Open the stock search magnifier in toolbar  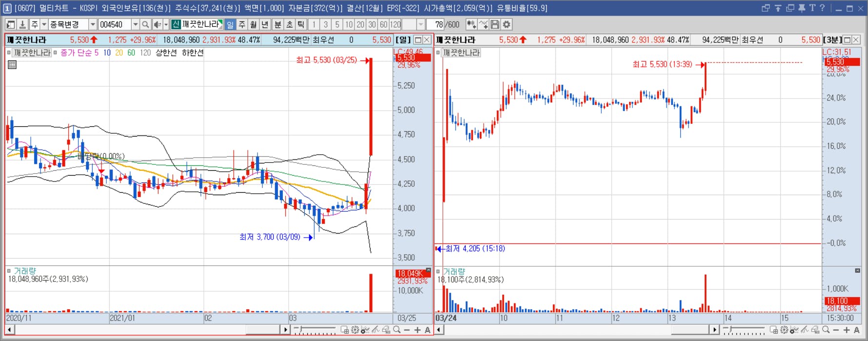coord(145,24)
